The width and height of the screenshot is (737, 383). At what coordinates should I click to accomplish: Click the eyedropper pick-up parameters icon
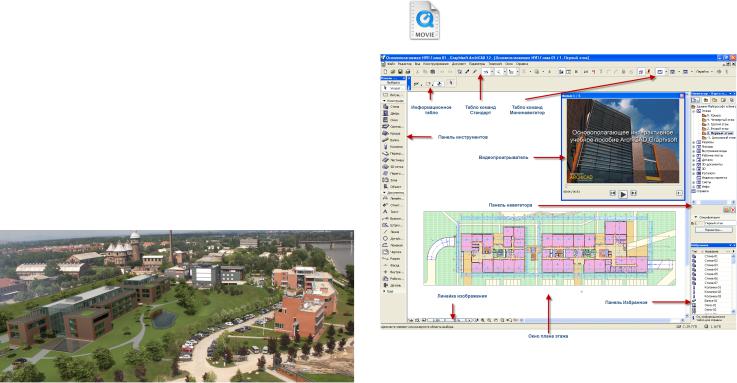(467, 71)
